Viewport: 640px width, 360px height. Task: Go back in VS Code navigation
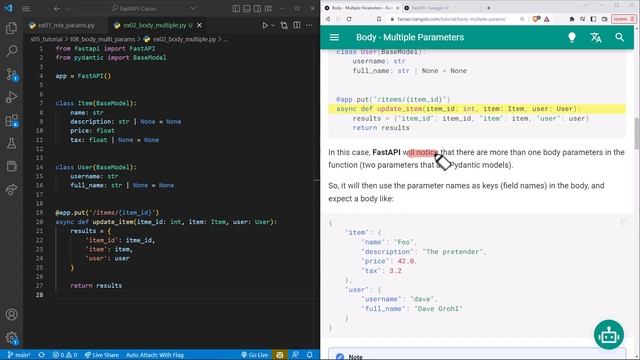(57, 8)
